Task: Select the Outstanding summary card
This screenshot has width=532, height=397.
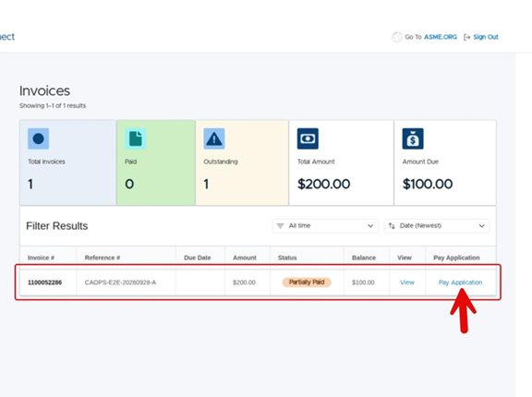Action: point(242,162)
